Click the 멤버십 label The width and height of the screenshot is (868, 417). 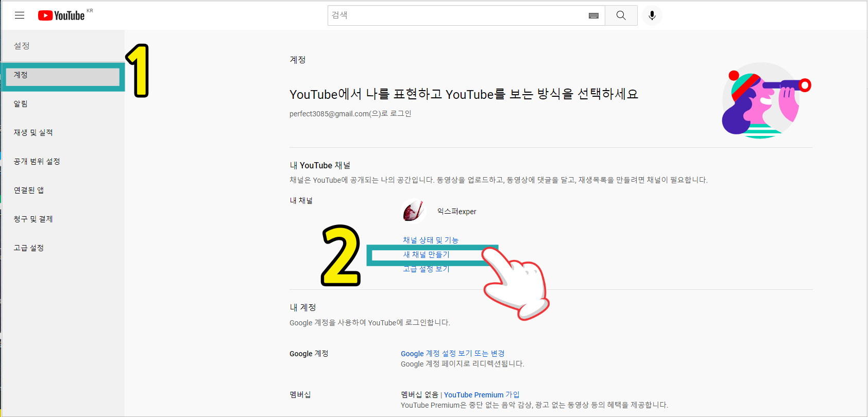coord(300,395)
